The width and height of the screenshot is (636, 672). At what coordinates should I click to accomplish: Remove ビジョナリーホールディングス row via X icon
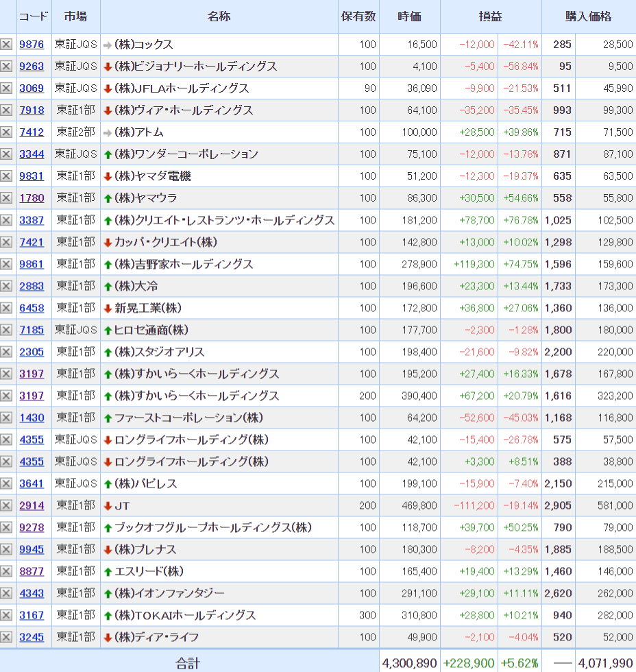(6, 67)
